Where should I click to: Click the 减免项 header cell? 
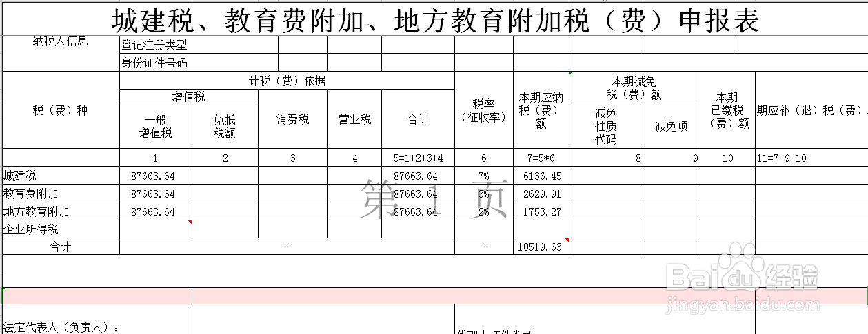tap(672, 126)
